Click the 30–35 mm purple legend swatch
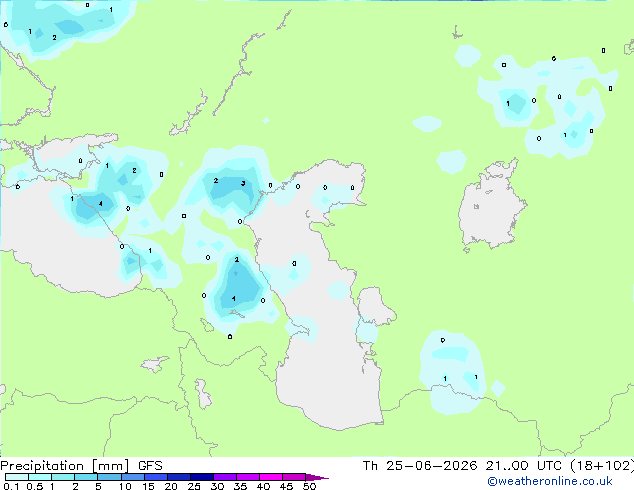 coord(225,477)
